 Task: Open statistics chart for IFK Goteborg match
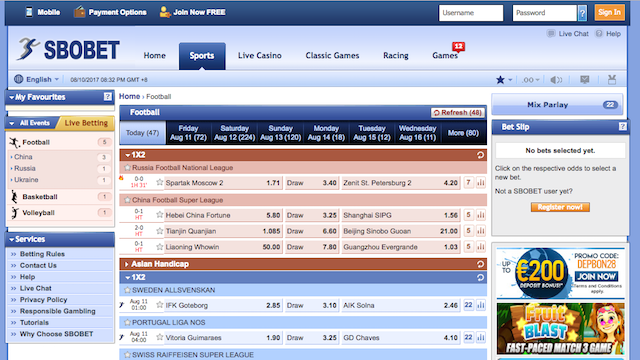481,305
